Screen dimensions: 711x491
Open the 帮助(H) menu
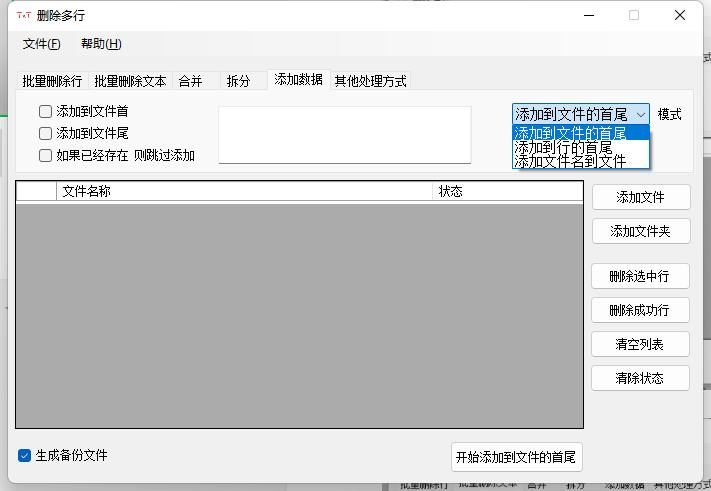pyautogui.click(x=101, y=44)
